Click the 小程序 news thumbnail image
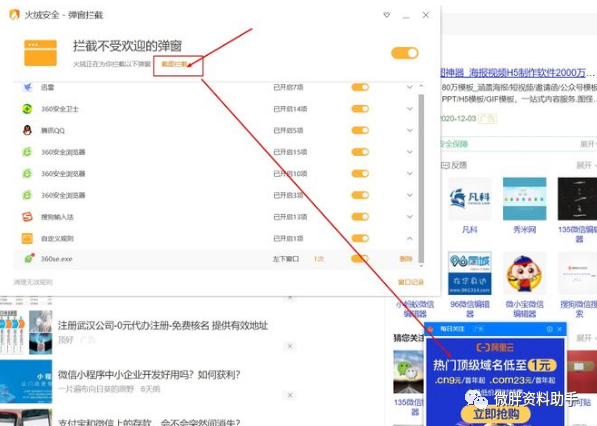597x426 pixels. click(x=26, y=381)
